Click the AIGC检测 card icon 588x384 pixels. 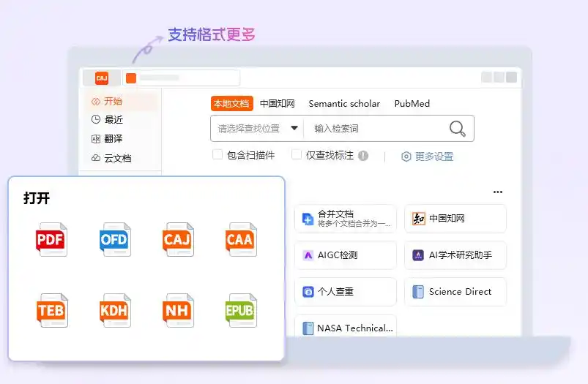[x=308, y=255]
